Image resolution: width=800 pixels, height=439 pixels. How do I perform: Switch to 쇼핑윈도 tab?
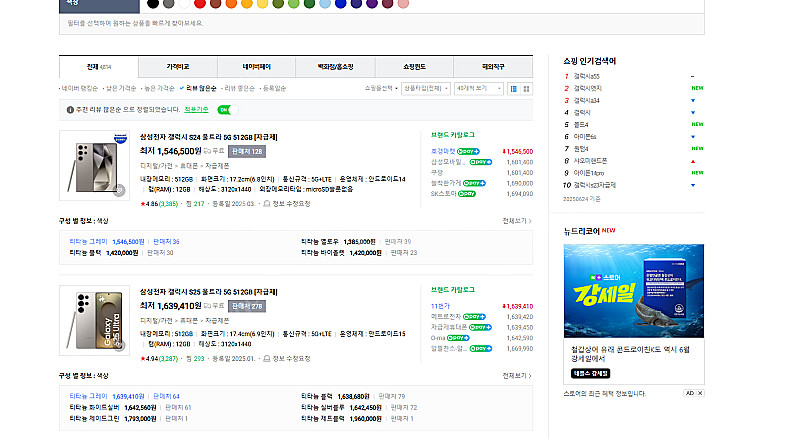414,67
